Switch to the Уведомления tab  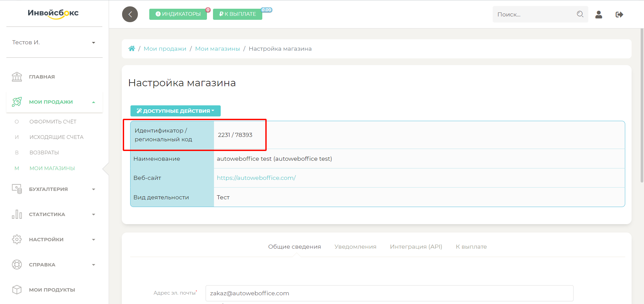(x=355, y=247)
